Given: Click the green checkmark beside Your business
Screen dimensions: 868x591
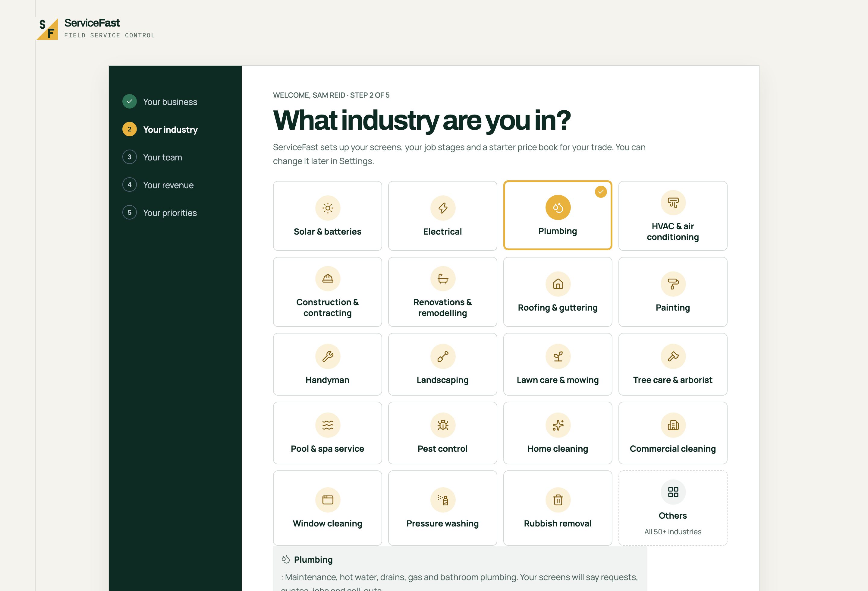Looking at the screenshot, I should point(130,101).
